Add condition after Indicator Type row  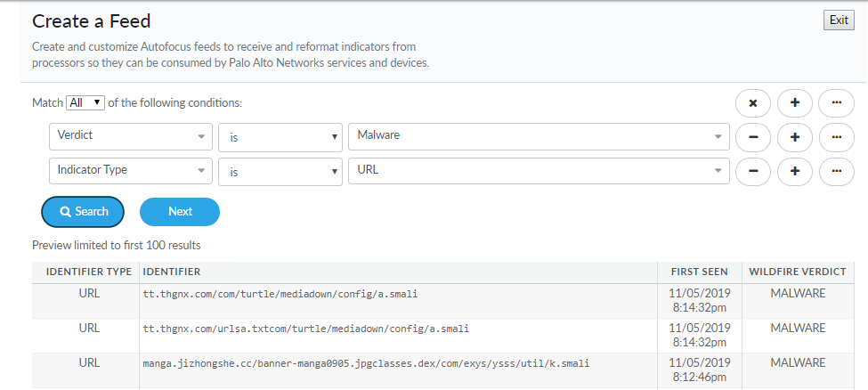coord(795,171)
